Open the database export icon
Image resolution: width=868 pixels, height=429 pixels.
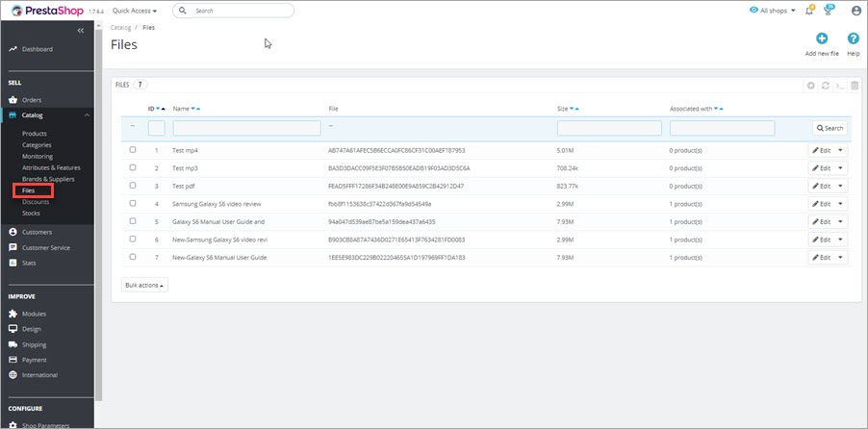tap(855, 86)
